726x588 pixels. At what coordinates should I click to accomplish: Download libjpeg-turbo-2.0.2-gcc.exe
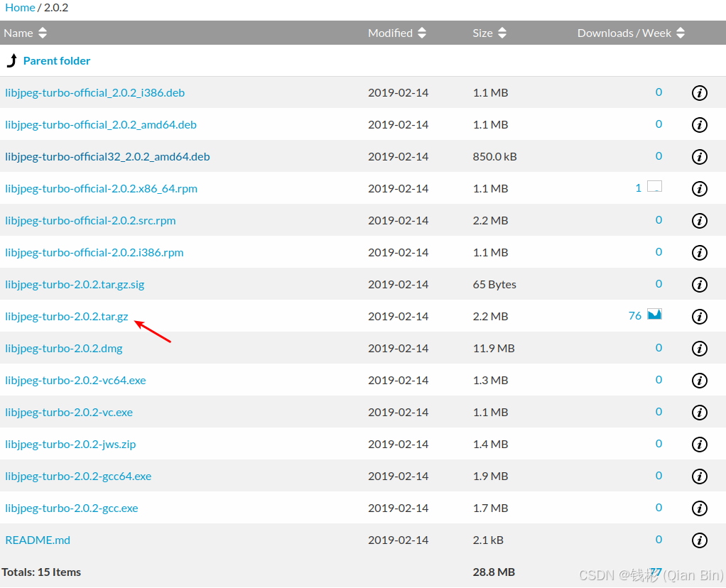pos(71,508)
